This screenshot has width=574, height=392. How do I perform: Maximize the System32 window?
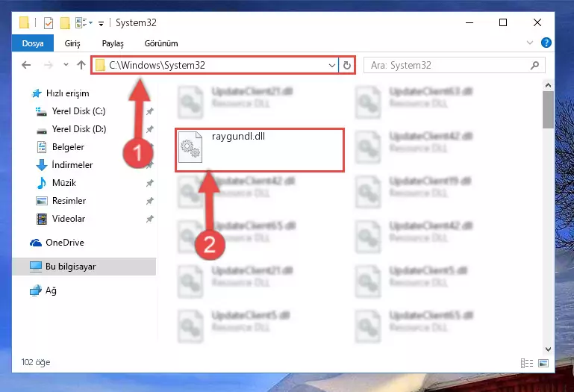coord(503,22)
